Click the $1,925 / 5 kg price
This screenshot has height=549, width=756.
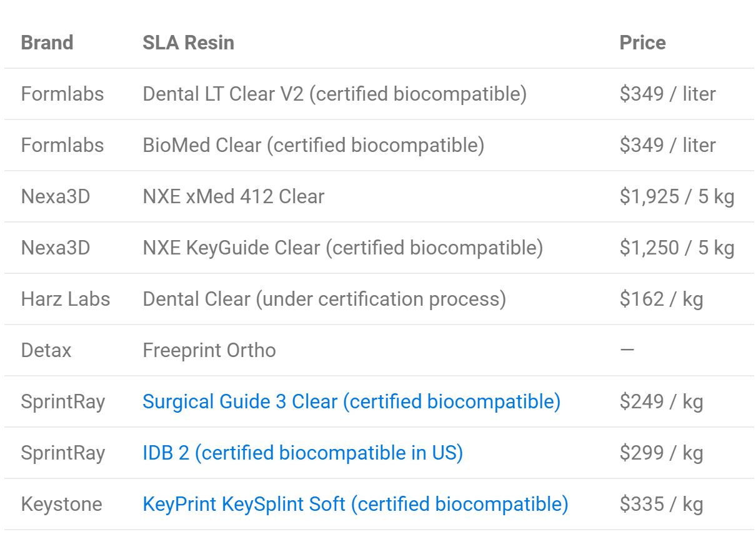(x=677, y=196)
